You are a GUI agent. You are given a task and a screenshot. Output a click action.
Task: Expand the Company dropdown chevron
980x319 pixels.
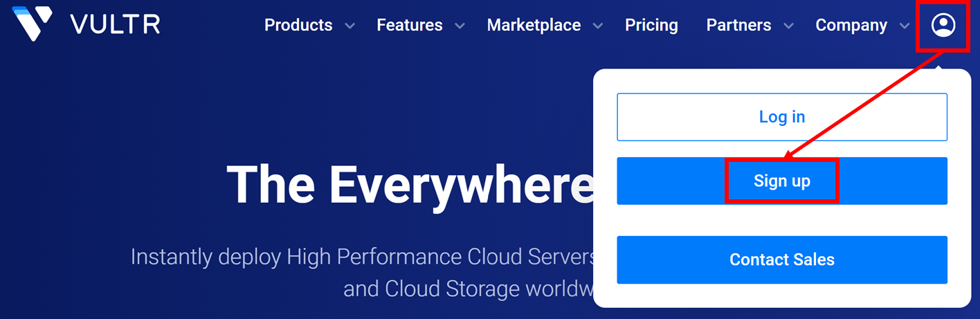point(905,26)
